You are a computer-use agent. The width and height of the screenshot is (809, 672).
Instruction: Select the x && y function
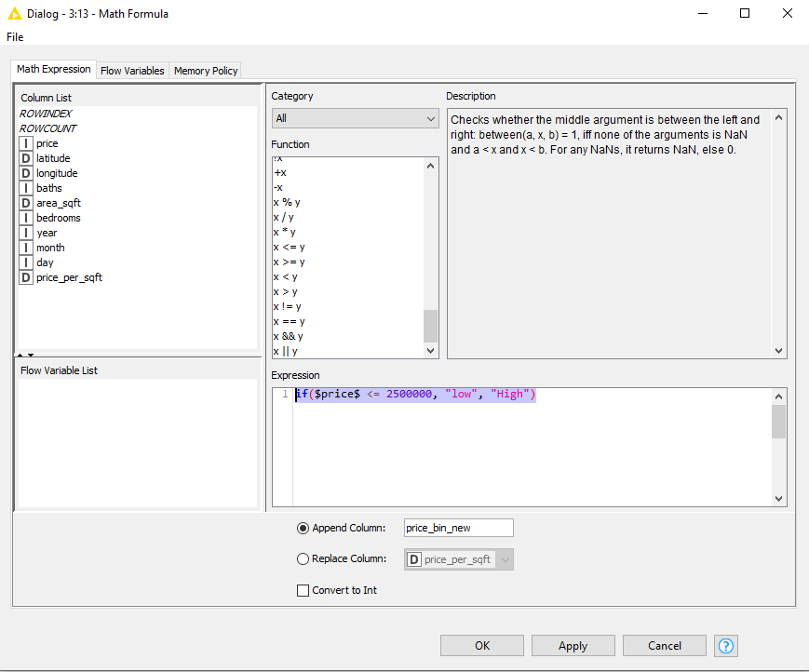290,336
